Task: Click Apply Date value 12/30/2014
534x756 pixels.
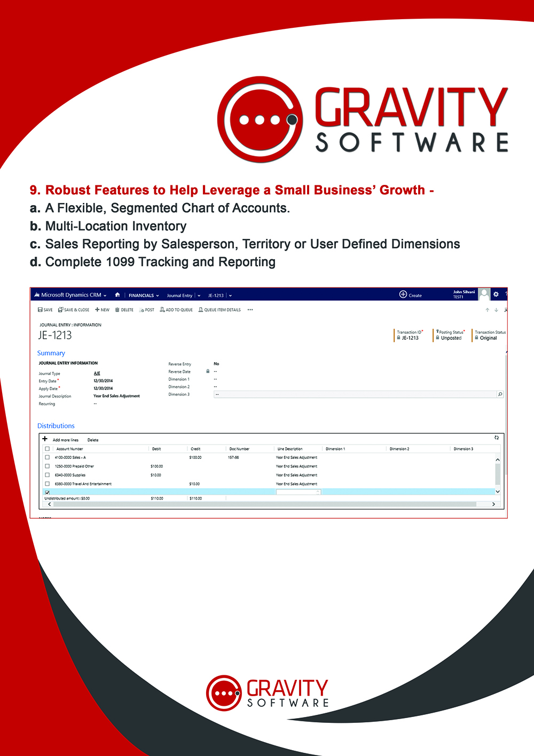Action: (x=103, y=388)
